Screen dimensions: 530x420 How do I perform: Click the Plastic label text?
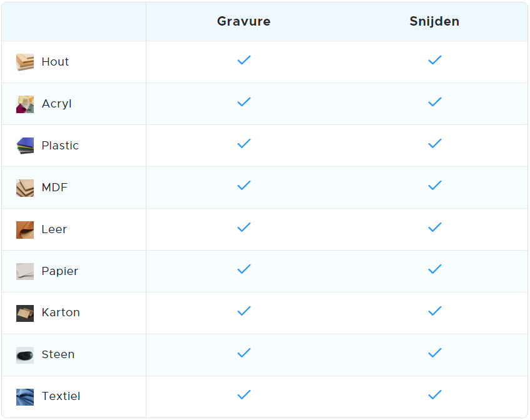(60, 146)
